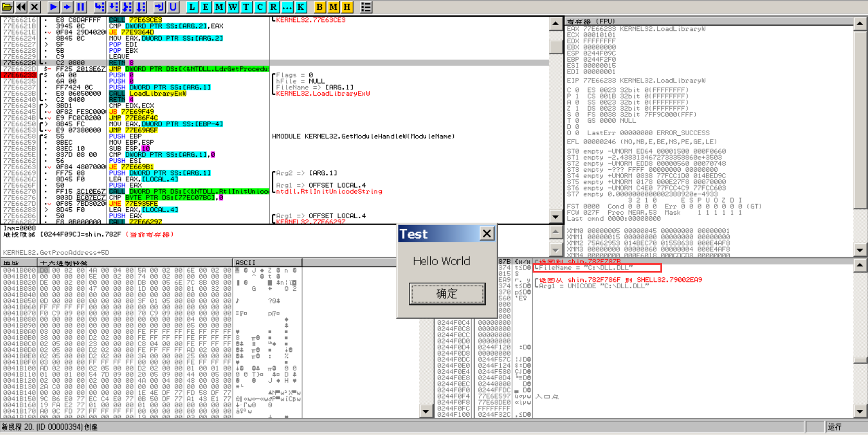Viewport: 868px width, 435px height.
Task: Select the EFL 00000246 flags line
Action: [642, 142]
